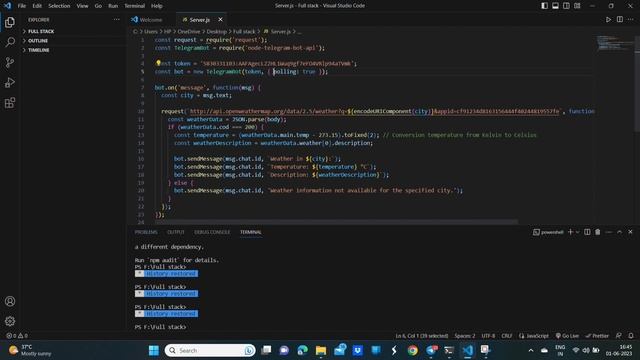Open the Terminal menu
The height and width of the screenshot is (360, 640).
[x=134, y=6]
